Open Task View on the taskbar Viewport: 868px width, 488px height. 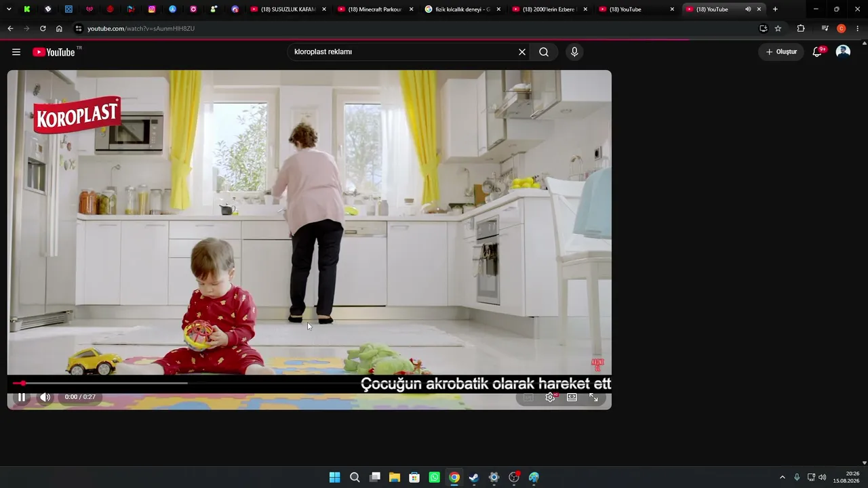coord(374,477)
